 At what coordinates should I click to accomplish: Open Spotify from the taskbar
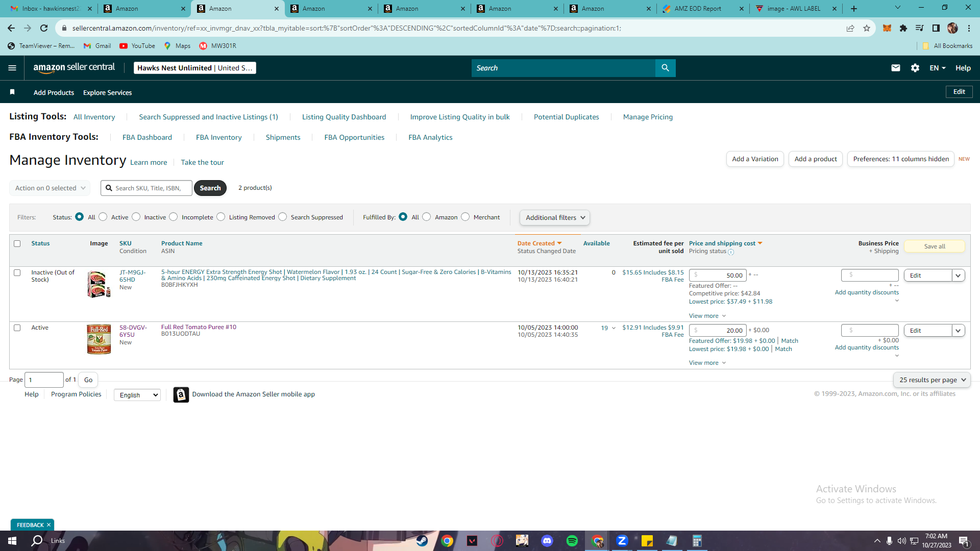[x=572, y=541]
